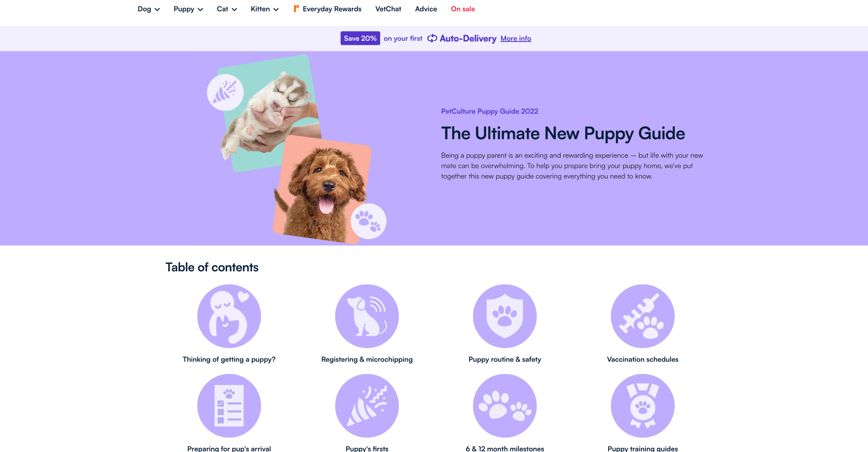Follow the More info link

pyautogui.click(x=516, y=39)
